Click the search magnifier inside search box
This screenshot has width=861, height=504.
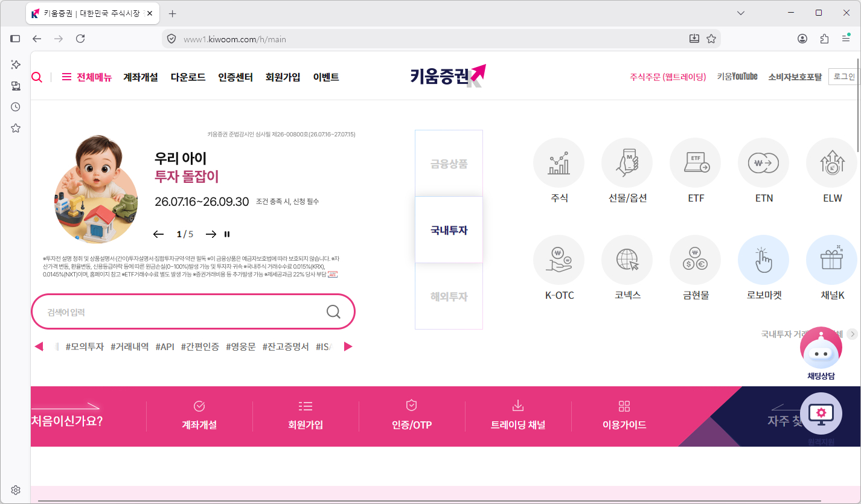pyautogui.click(x=333, y=311)
